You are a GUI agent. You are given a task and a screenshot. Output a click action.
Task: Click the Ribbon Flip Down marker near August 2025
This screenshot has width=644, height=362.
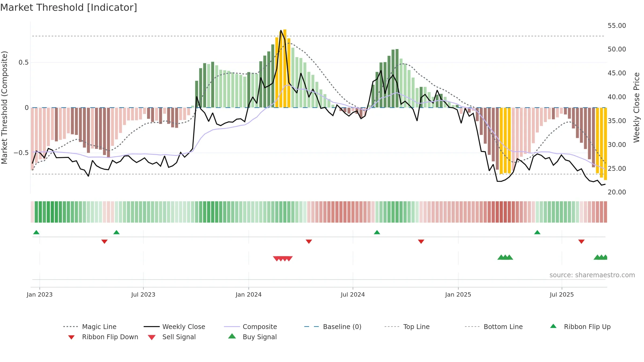pyautogui.click(x=581, y=242)
